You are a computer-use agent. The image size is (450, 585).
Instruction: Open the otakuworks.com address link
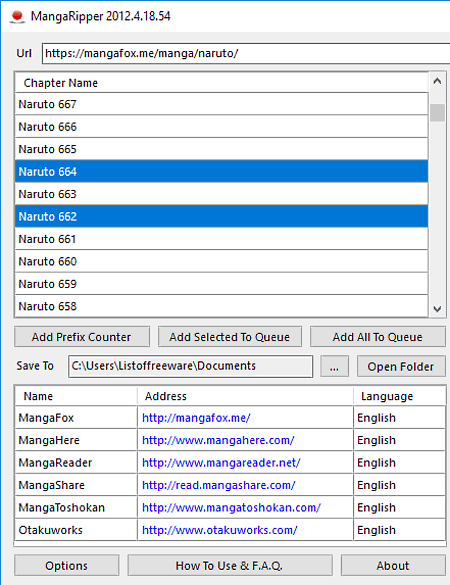pyautogui.click(x=220, y=530)
